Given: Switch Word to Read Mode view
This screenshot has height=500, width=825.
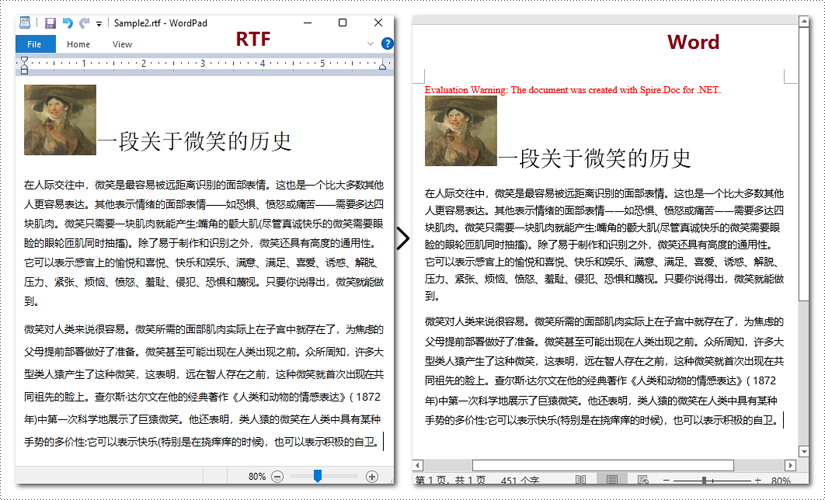Looking at the screenshot, I should click(580, 480).
